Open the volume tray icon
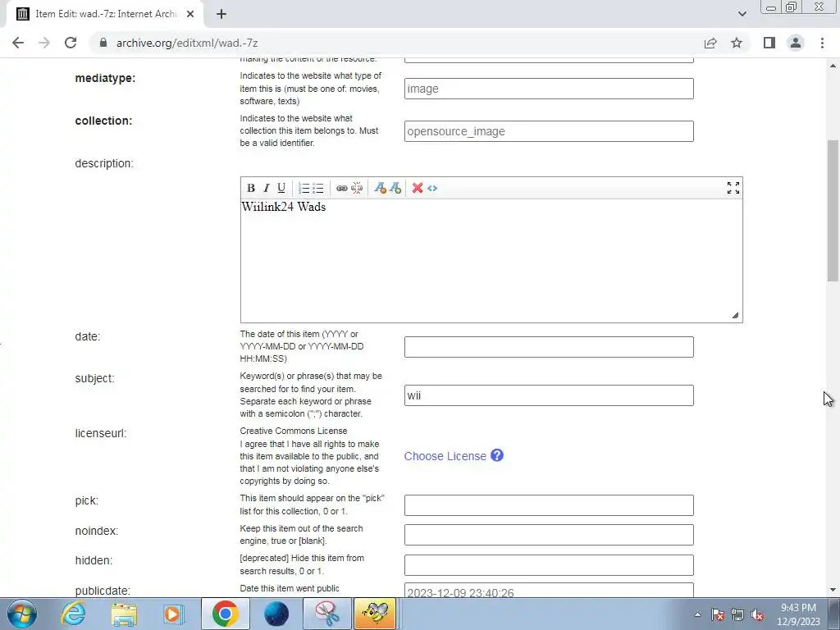This screenshot has height=630, width=840. (x=757, y=615)
